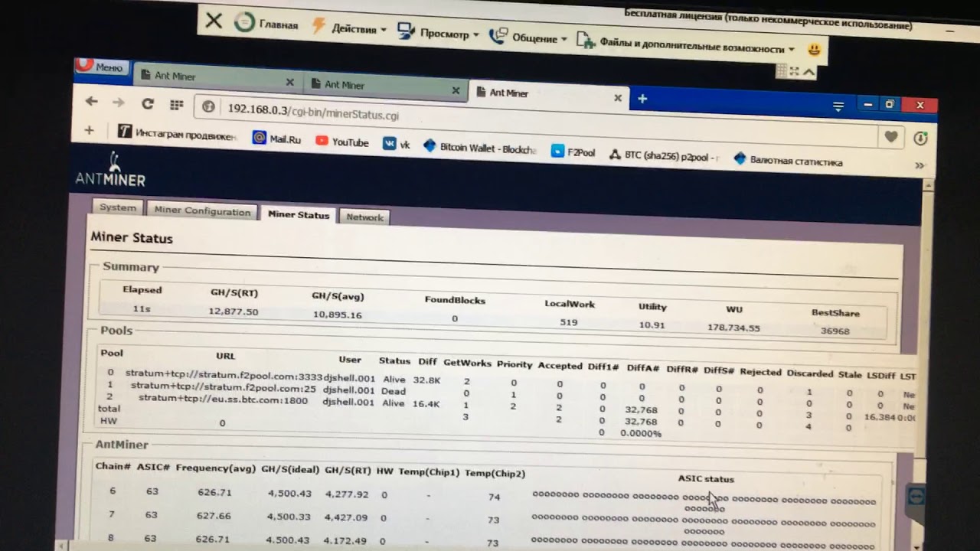Open the Opera Меню button

coord(102,67)
